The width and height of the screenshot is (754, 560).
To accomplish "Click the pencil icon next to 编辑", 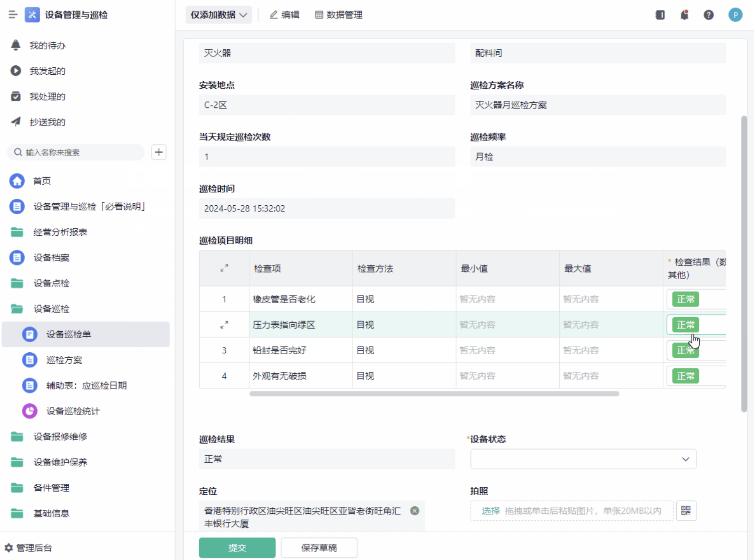I will pos(273,15).
